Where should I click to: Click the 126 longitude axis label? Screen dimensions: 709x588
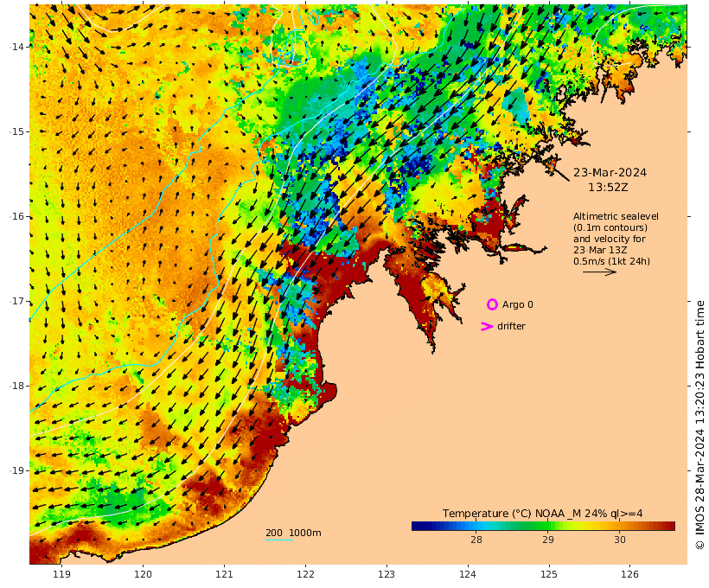(x=629, y=574)
